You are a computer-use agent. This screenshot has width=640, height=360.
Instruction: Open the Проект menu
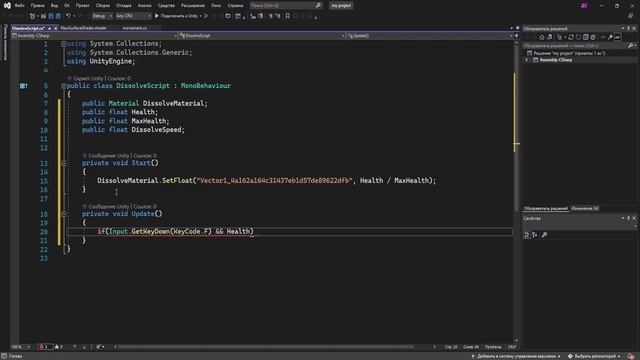(82, 6)
